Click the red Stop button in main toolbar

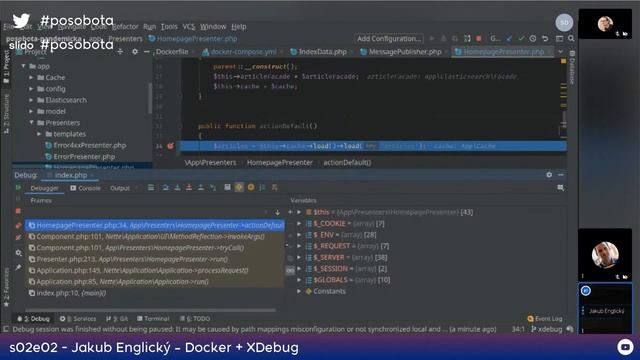(x=479, y=38)
